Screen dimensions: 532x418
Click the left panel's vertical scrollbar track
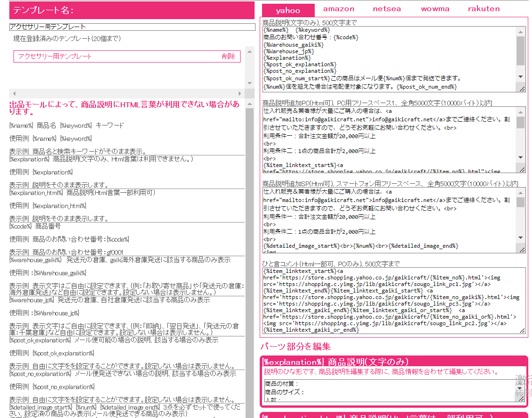[x=250, y=280]
